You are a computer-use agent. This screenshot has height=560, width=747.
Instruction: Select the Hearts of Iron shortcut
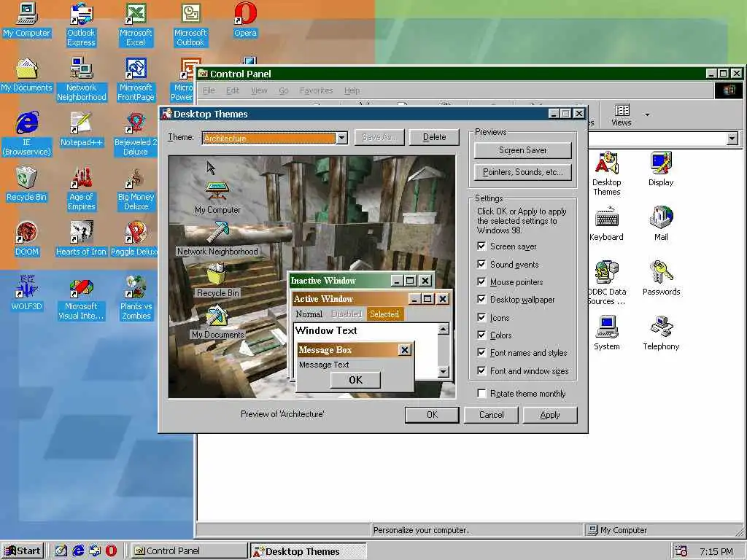pos(82,239)
